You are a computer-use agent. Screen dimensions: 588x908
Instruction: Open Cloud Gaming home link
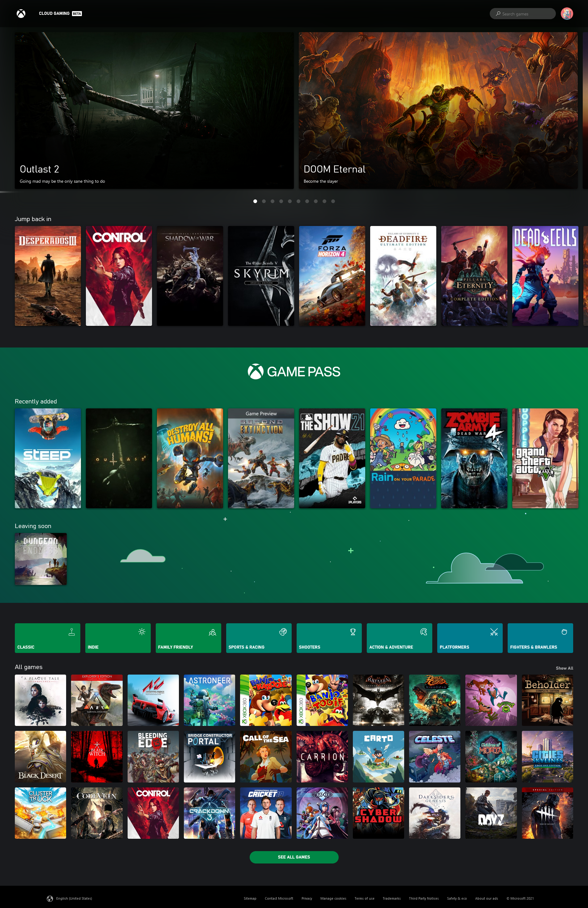pyautogui.click(x=60, y=13)
